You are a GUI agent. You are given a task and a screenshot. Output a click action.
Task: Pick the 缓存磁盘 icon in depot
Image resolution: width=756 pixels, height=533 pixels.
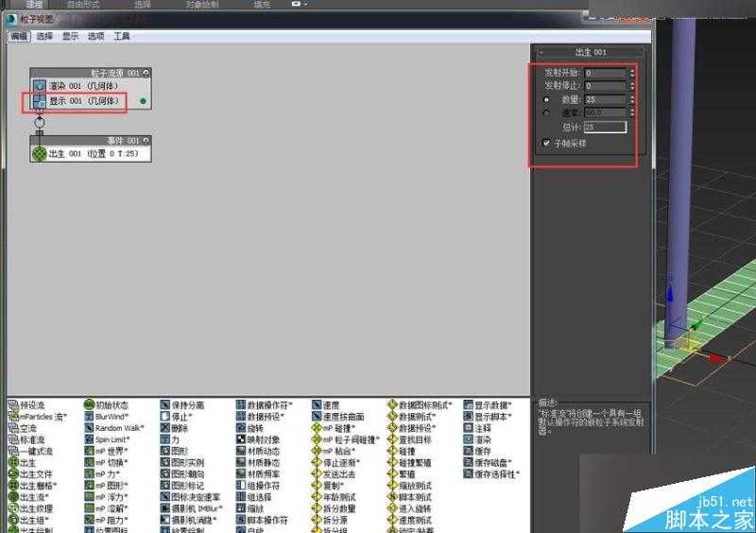pos(468,462)
